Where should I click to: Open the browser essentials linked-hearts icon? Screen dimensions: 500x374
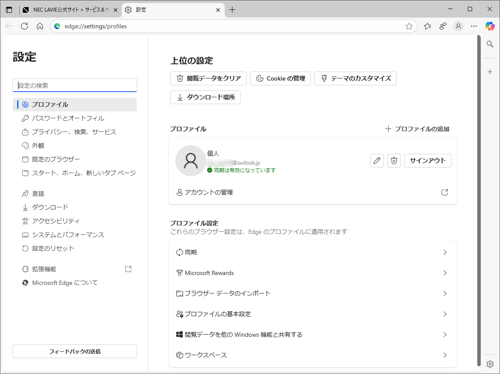click(x=443, y=26)
